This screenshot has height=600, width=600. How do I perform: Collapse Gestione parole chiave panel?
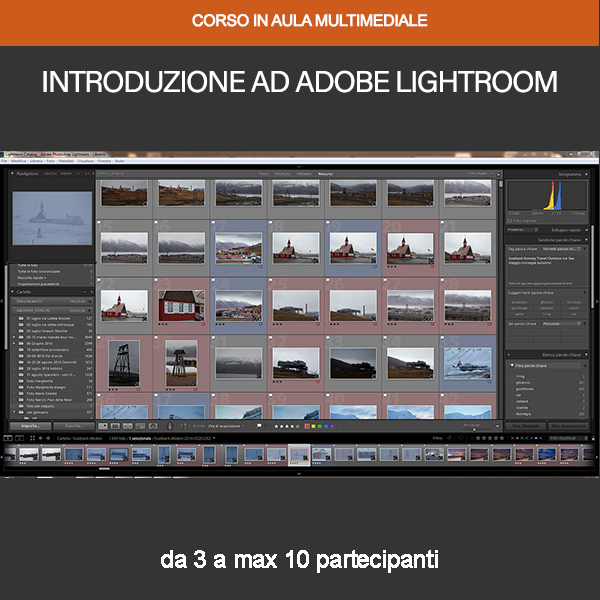[586, 240]
